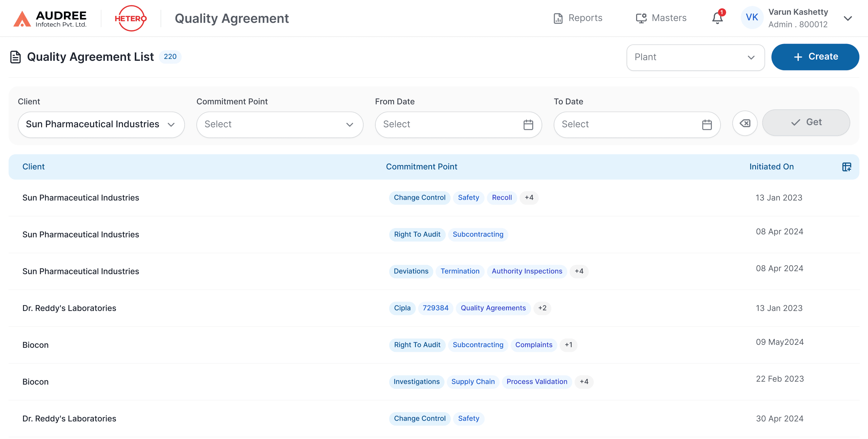This screenshot has height=439, width=868.
Task: Click the Audree Infotech logo
Action: tap(50, 18)
